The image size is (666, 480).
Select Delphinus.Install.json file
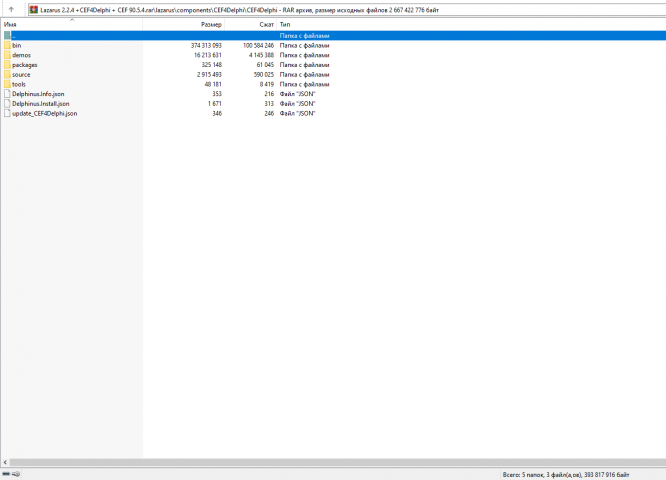point(40,103)
